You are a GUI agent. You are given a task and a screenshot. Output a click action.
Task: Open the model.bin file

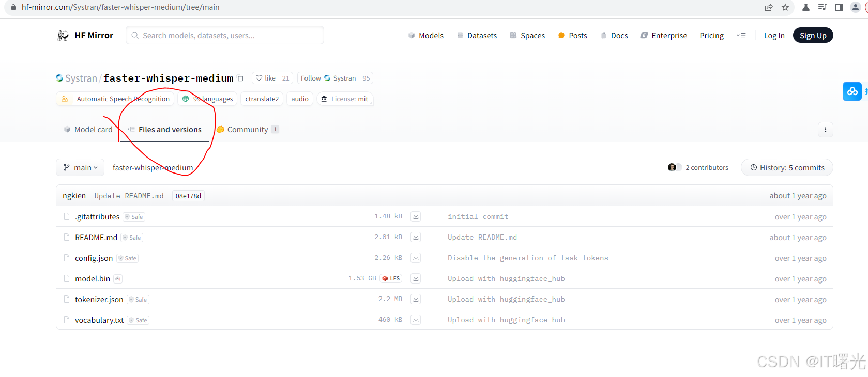(93, 278)
